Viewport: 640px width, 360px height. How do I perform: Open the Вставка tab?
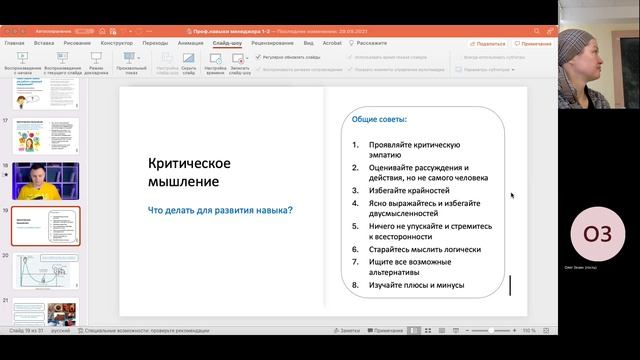point(44,43)
